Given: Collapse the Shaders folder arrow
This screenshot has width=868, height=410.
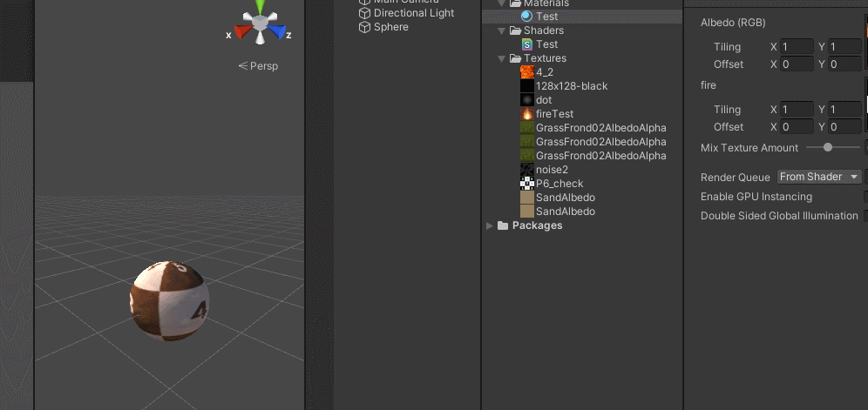Looking at the screenshot, I should [x=501, y=30].
